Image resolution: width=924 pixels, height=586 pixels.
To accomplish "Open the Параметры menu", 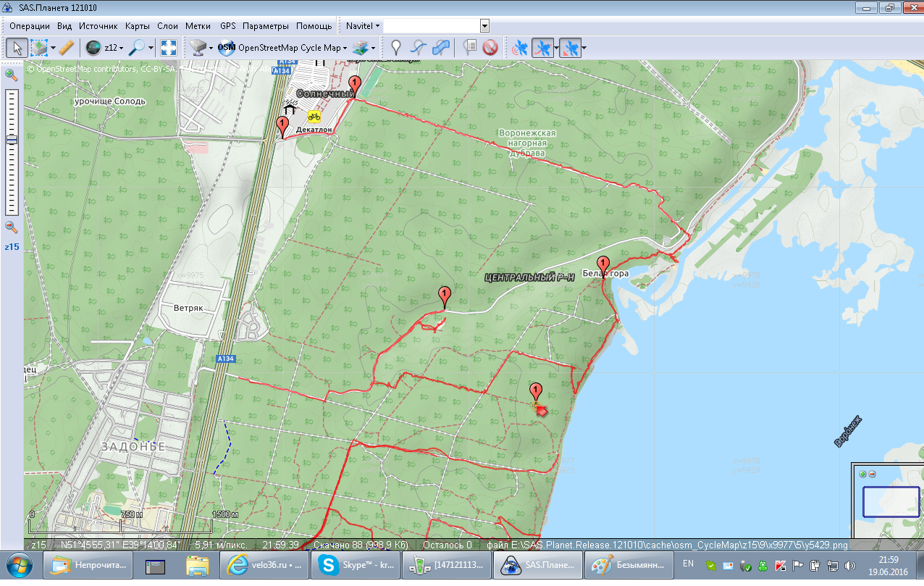I will pos(266,25).
